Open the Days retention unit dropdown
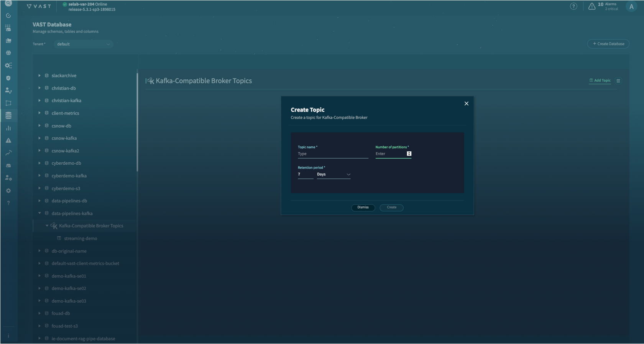Screen dimensions: 644x344 333,174
